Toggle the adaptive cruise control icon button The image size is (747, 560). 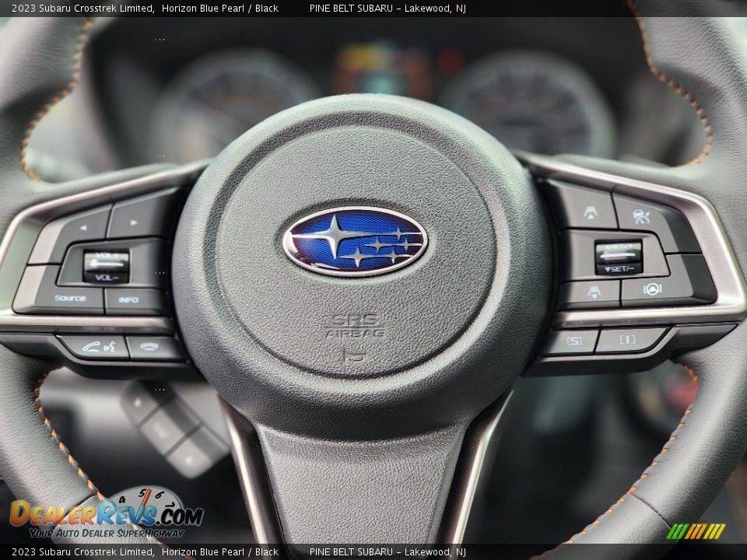click(642, 216)
